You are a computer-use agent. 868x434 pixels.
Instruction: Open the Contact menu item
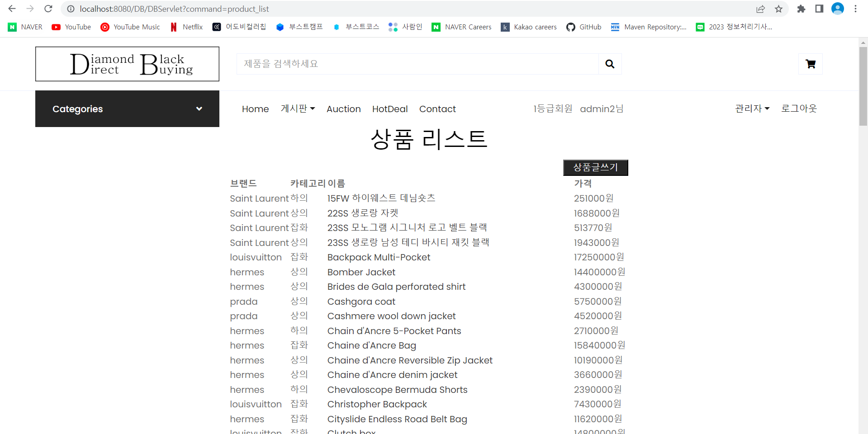[437, 109]
